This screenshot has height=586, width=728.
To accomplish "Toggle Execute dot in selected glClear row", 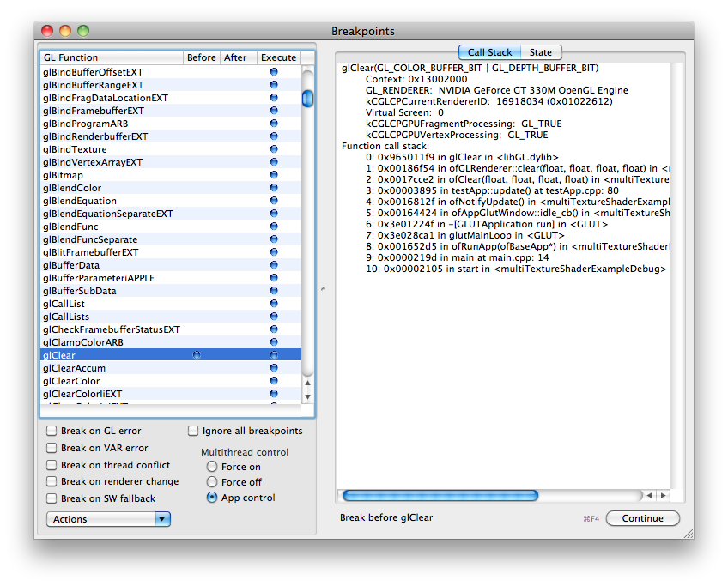I will click(x=274, y=355).
